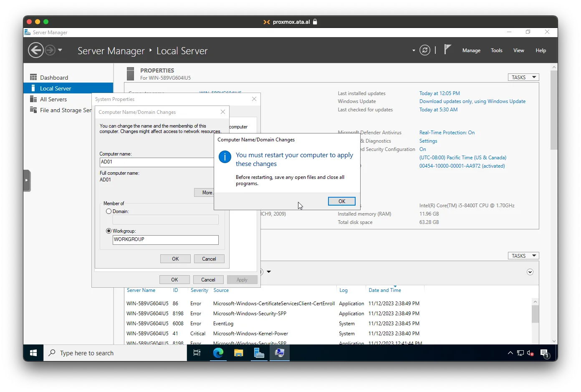The image size is (581, 392).
Task: Sort events by Date and Time column
Action: (385, 290)
